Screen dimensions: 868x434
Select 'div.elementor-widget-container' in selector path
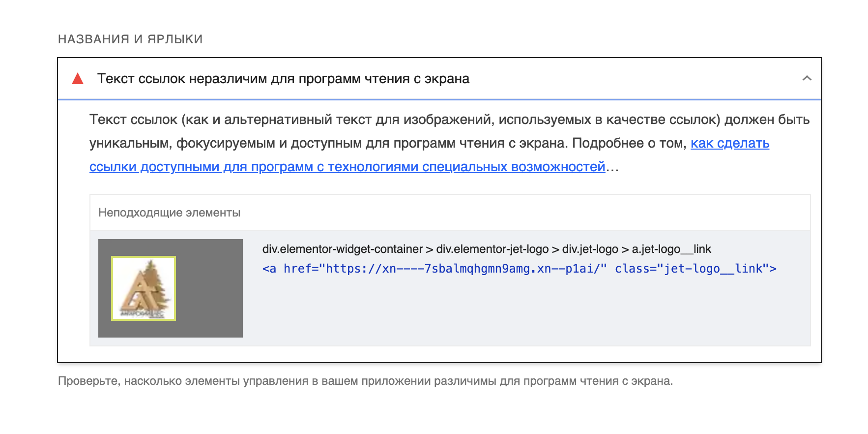click(x=342, y=249)
